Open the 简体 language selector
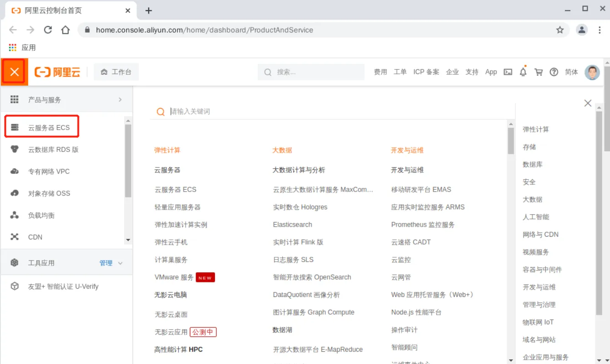Screen dimensions: 610x364 tap(571, 72)
